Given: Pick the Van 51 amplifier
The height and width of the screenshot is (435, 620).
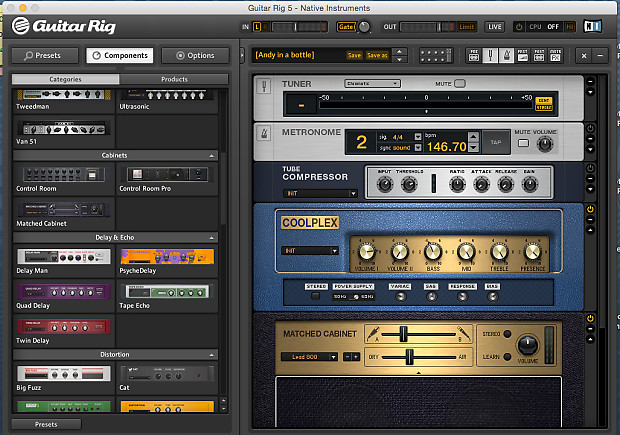Looking at the screenshot, I should [64, 128].
